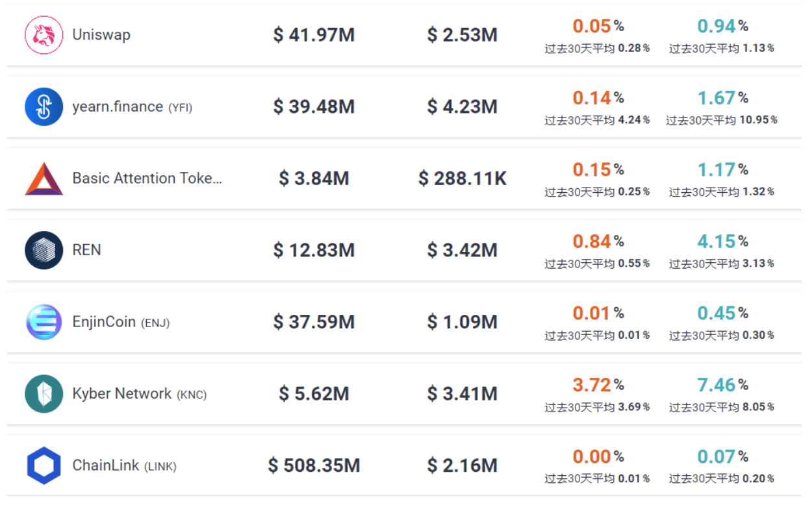Click yearn.finance 30-day average 10.95% text
The height and width of the screenshot is (505, 812).
(722, 120)
